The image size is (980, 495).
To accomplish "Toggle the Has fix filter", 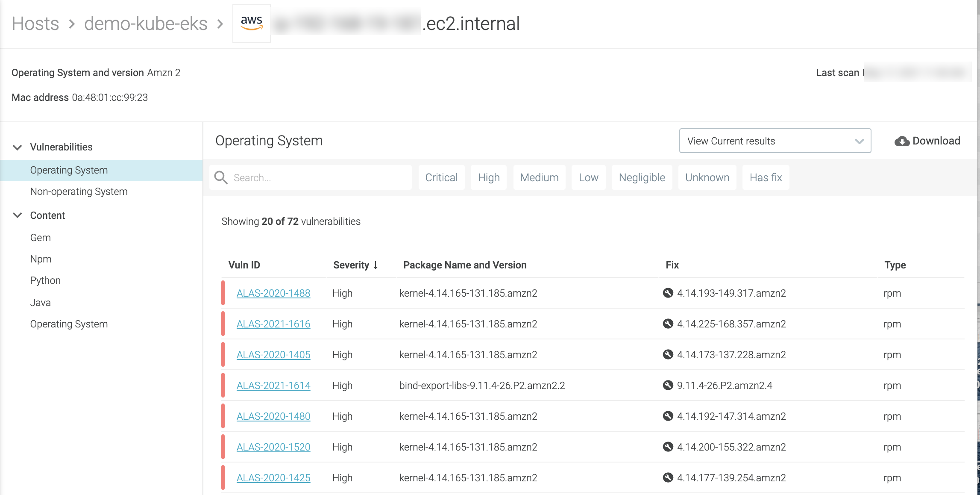I will pyautogui.click(x=766, y=177).
